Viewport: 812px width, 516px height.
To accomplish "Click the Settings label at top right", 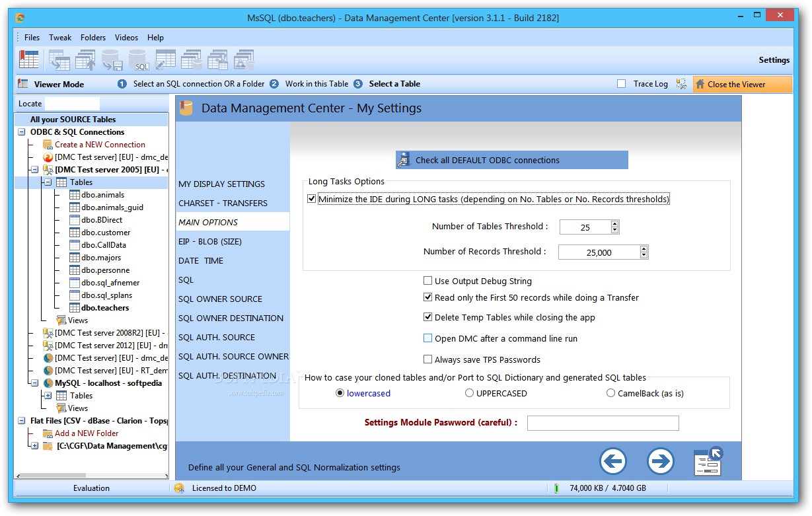I will tap(774, 60).
